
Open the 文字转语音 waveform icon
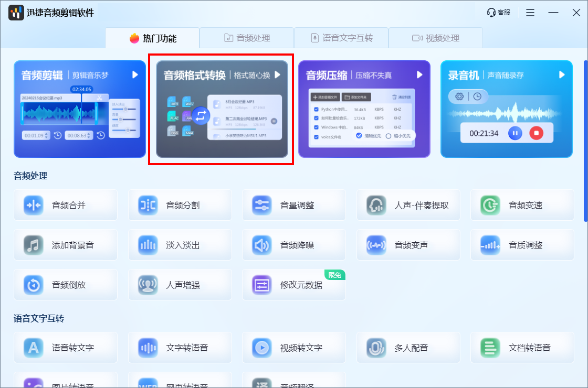(x=148, y=348)
